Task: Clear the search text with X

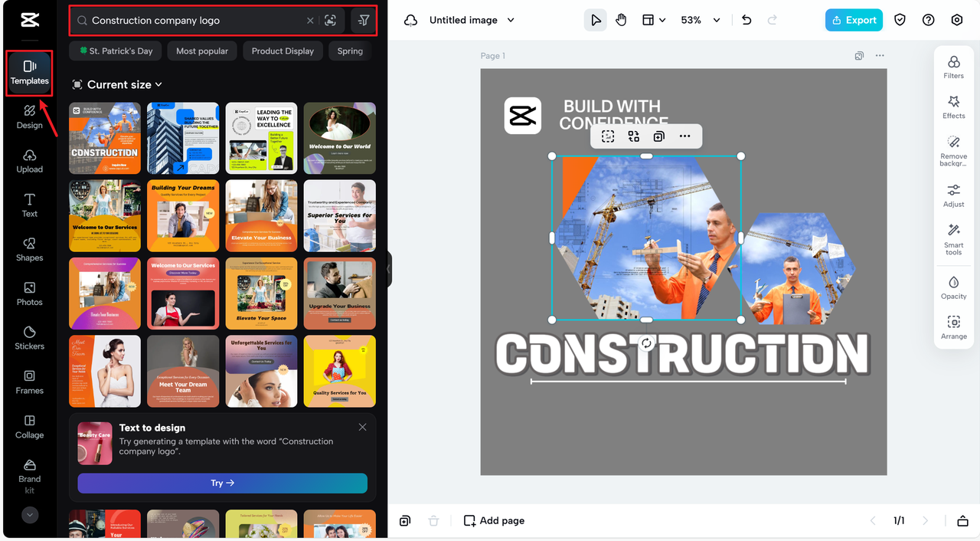Action: (310, 21)
